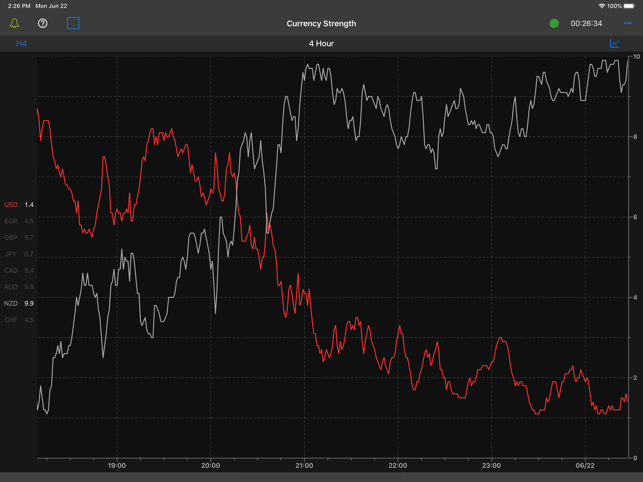Viewport: 643px width, 482px height.
Task: Toggle the JPY currency line
Action: click(18, 254)
